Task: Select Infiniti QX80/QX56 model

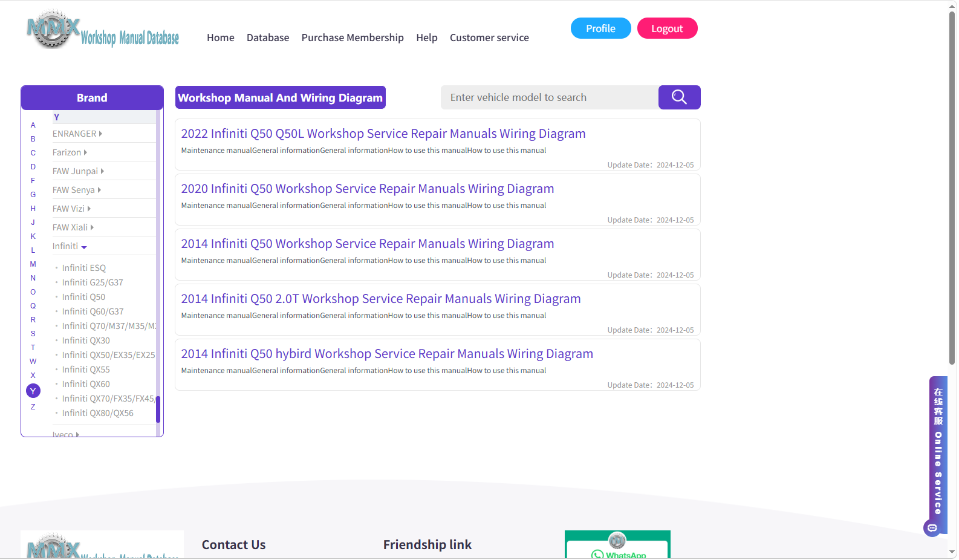Action: click(98, 413)
